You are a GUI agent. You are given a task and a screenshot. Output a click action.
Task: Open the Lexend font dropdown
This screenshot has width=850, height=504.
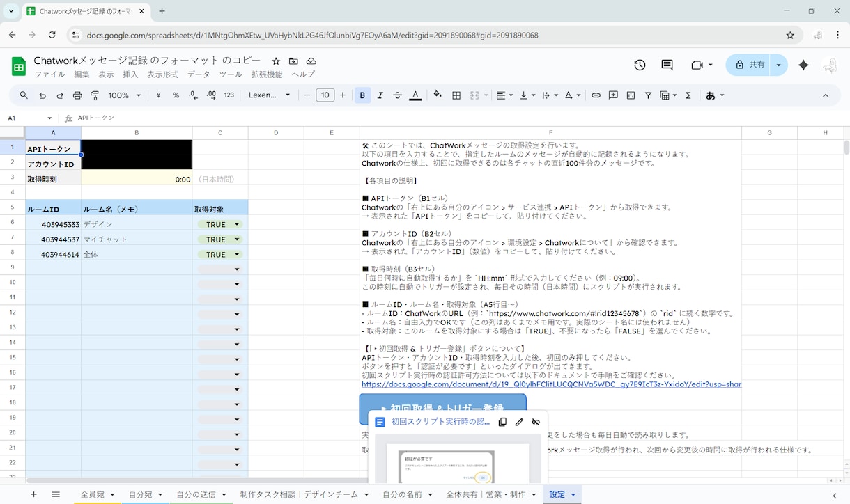270,95
